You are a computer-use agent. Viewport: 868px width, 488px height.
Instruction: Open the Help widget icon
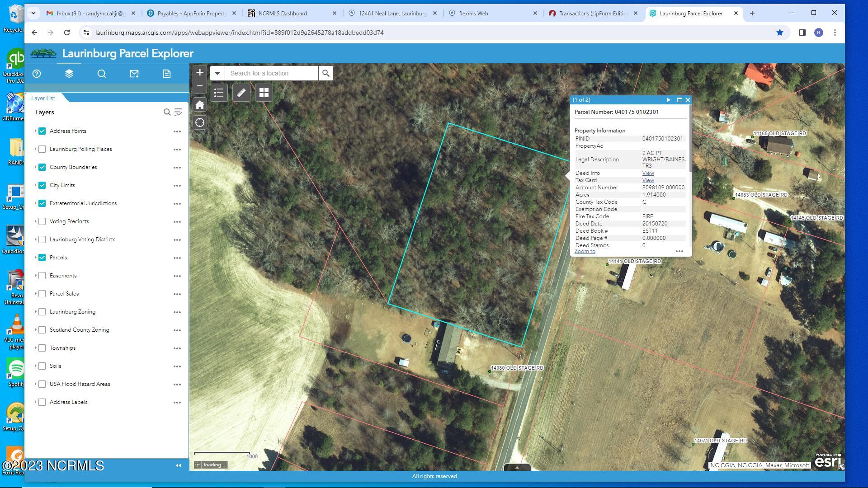(37, 74)
